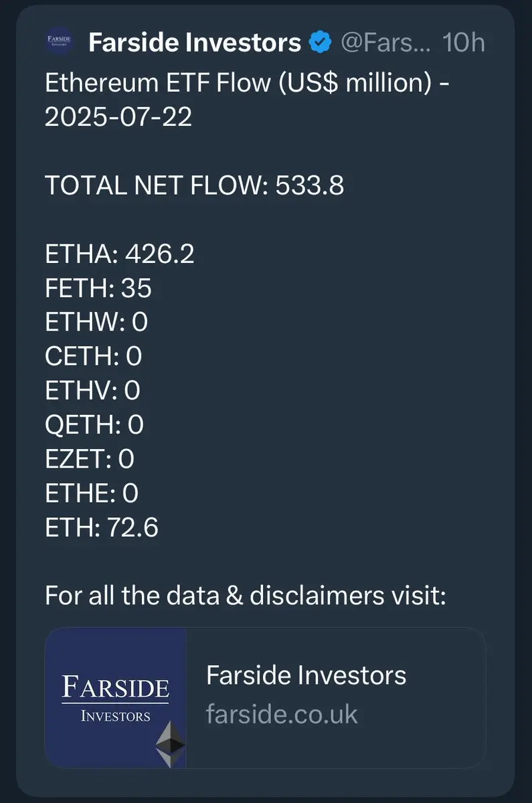Image resolution: width=532 pixels, height=803 pixels.
Task: Click the TOTAL NET FLOW: 533.8 line
Action: (194, 185)
